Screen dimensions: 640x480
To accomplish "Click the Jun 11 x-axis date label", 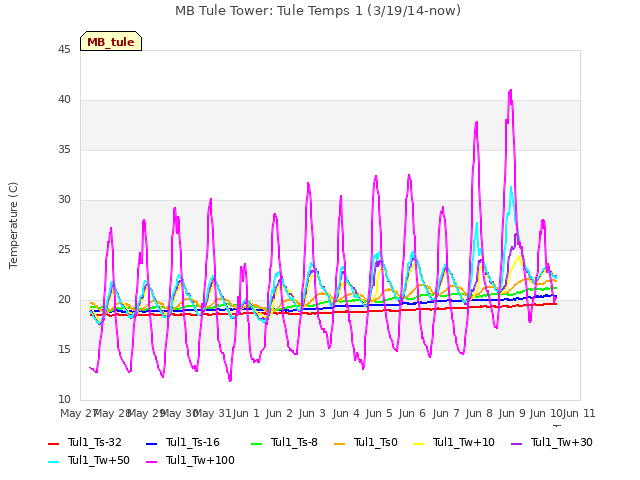I will click(x=579, y=413).
